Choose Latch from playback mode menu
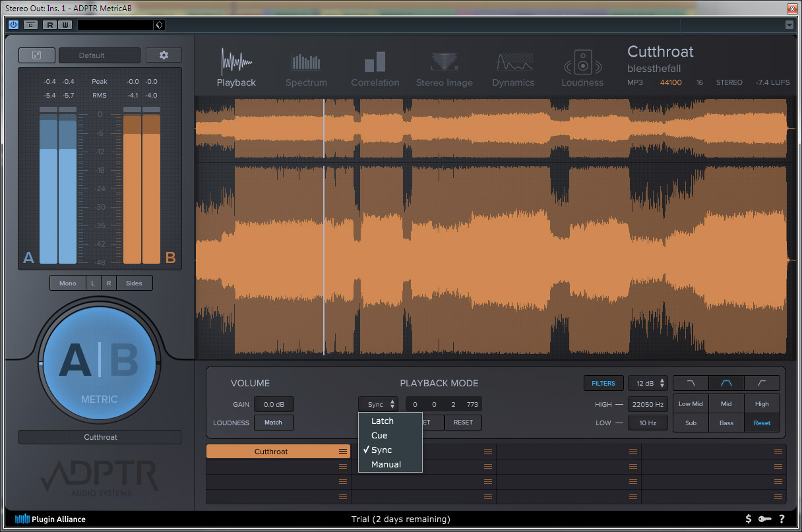Image resolution: width=802 pixels, height=532 pixels. 390,421
